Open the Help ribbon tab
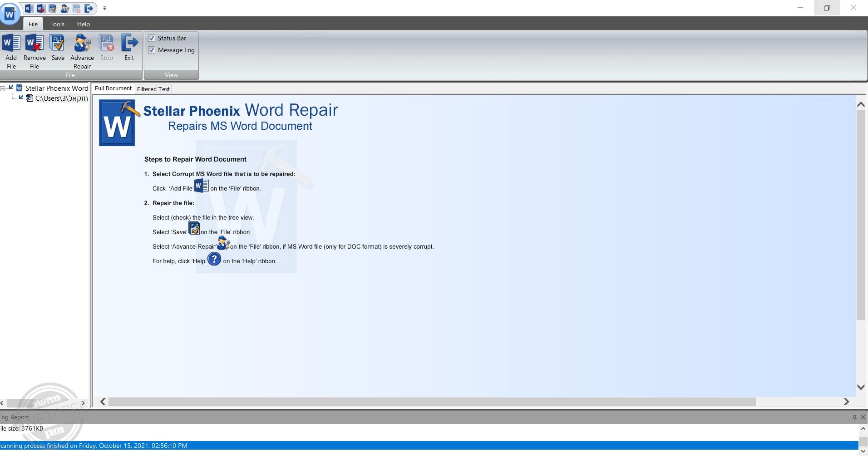868x456 pixels. point(84,24)
